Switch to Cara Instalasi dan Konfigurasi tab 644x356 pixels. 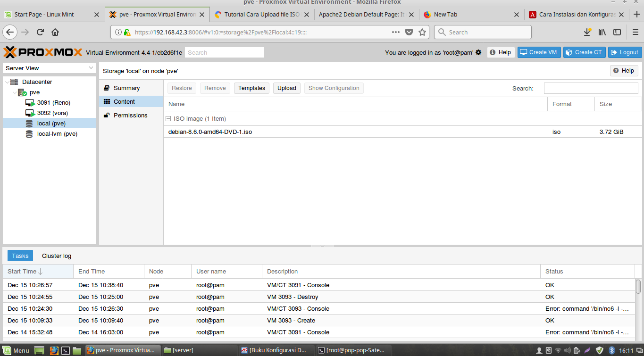576,14
